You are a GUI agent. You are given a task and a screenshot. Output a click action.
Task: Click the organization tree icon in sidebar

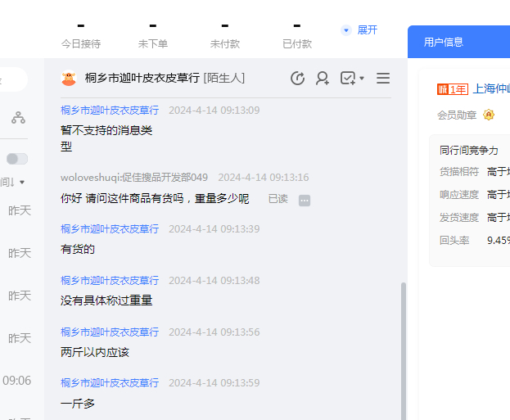(x=18, y=118)
